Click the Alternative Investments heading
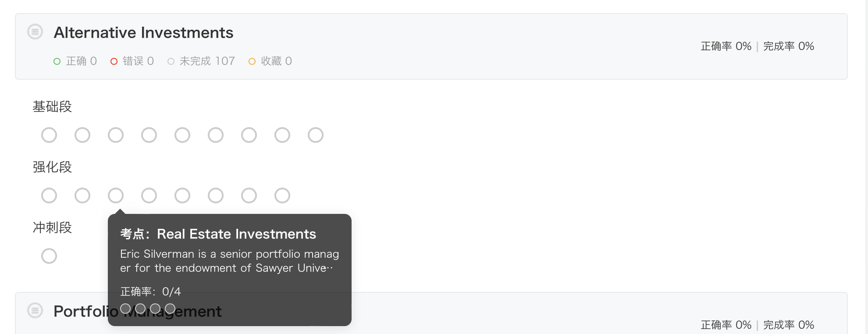The image size is (868, 334). point(143,32)
